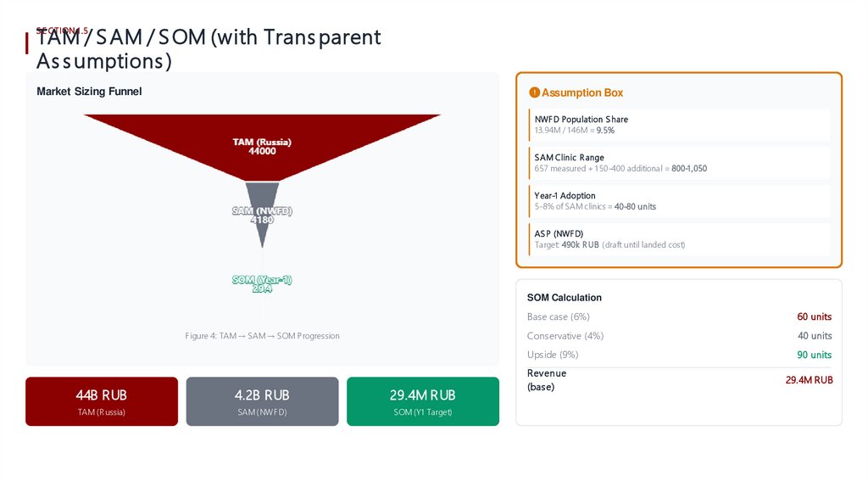Select the ASP (NWFD) assumption row
The image size is (868, 487).
coord(678,238)
